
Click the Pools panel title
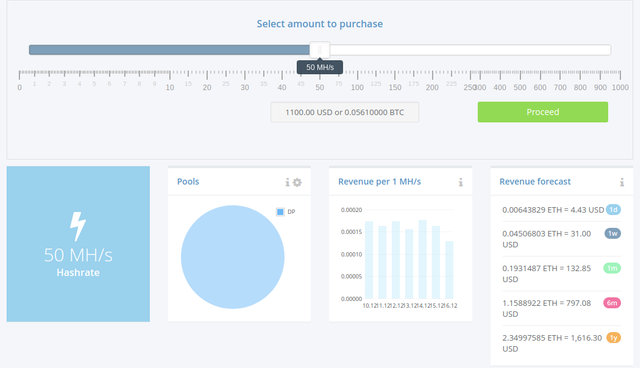click(188, 182)
